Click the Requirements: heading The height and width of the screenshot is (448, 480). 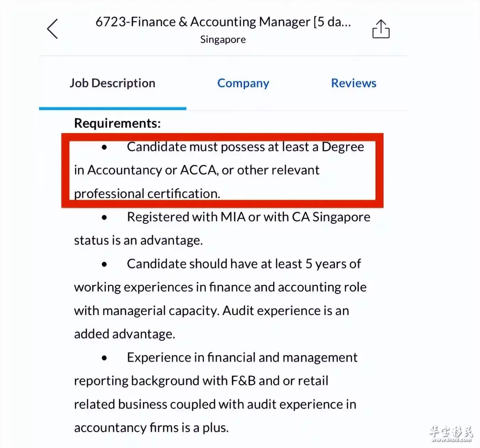117,123
